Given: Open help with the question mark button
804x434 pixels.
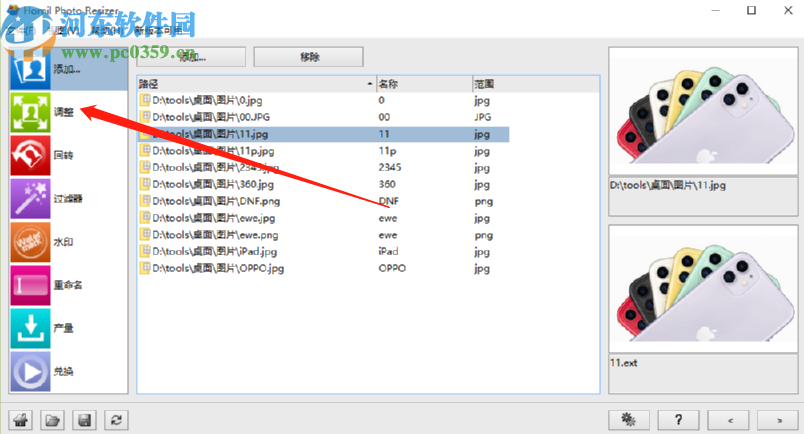Looking at the screenshot, I should pos(678,420).
